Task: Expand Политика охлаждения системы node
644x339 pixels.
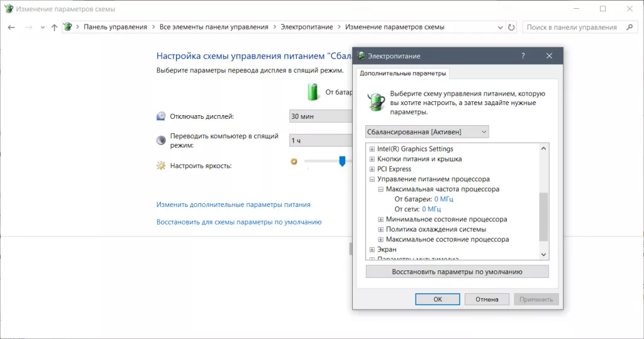Action: (380, 230)
